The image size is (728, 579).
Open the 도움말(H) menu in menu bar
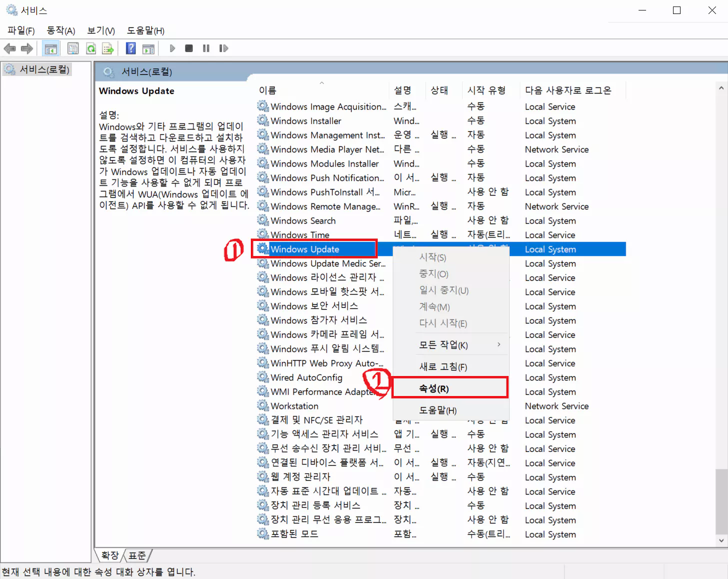coord(145,30)
